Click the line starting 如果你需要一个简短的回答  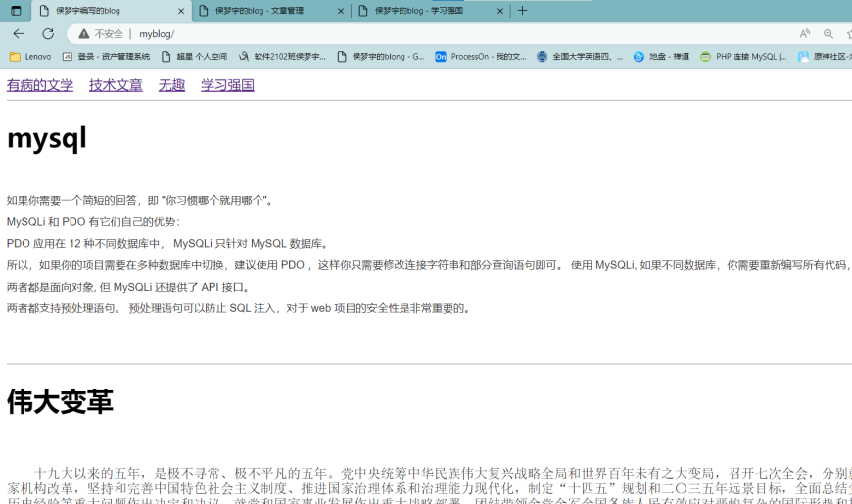click(139, 201)
